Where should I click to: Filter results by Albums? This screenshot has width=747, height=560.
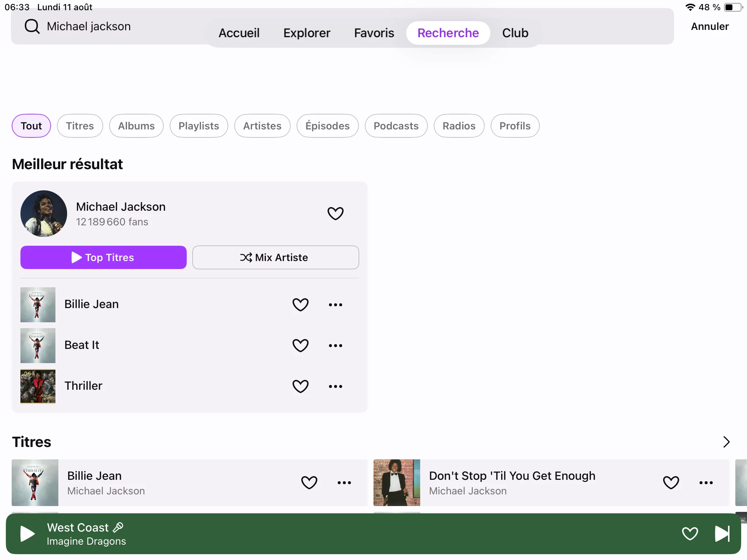pyautogui.click(x=136, y=126)
